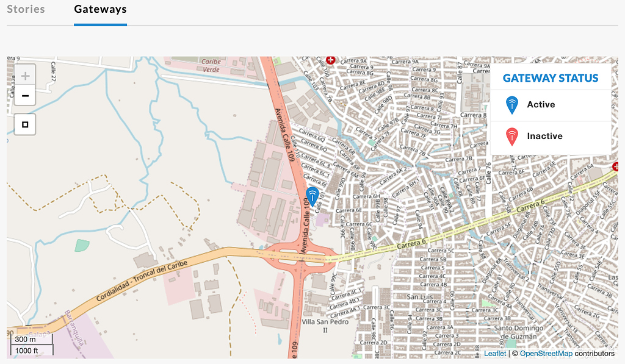Select the blue Active gateway marker
Image resolution: width=625 pixels, height=364 pixels.
[312, 196]
